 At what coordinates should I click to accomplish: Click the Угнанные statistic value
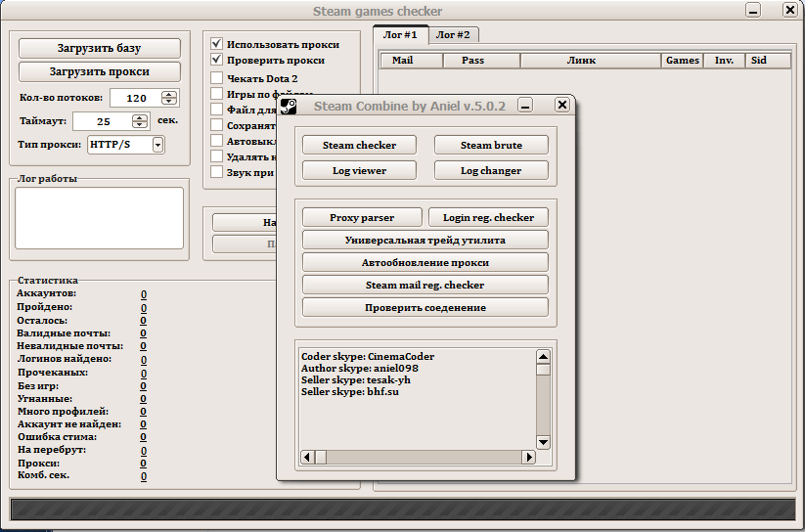pos(143,399)
